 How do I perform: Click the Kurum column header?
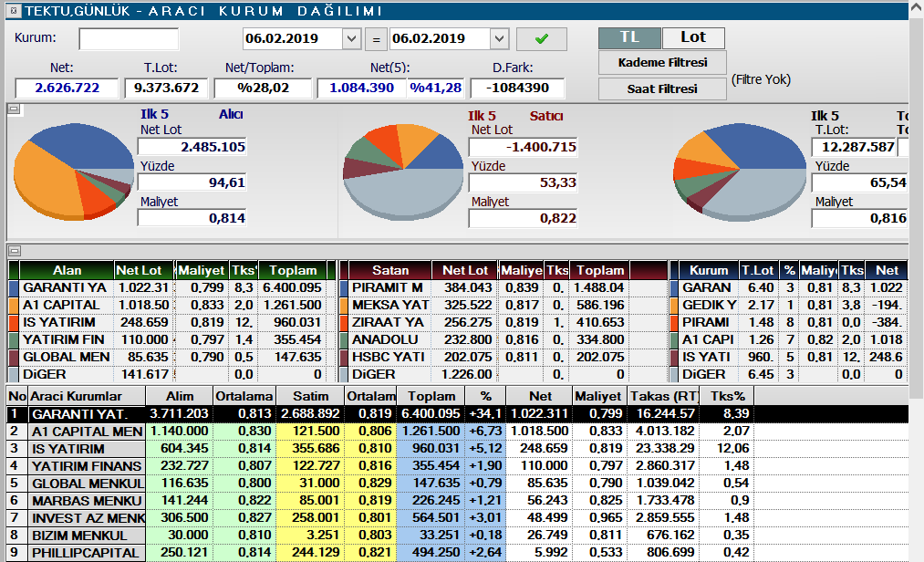[x=709, y=271]
